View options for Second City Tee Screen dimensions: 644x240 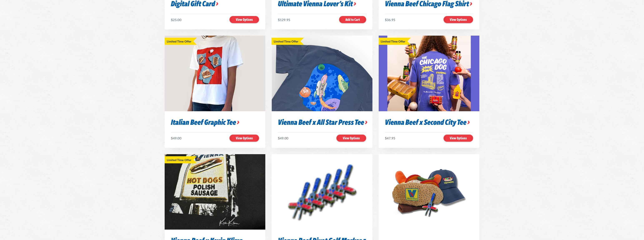(458, 138)
